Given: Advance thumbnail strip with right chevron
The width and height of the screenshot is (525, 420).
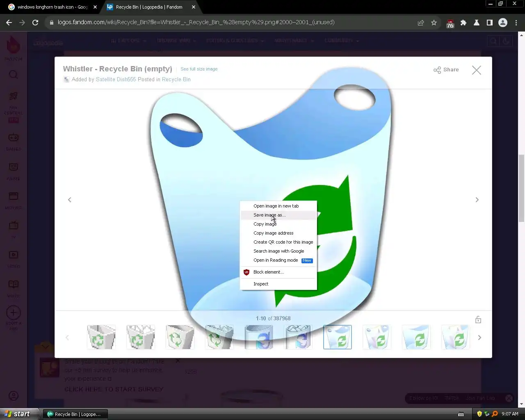Looking at the screenshot, I should pyautogui.click(x=479, y=338).
